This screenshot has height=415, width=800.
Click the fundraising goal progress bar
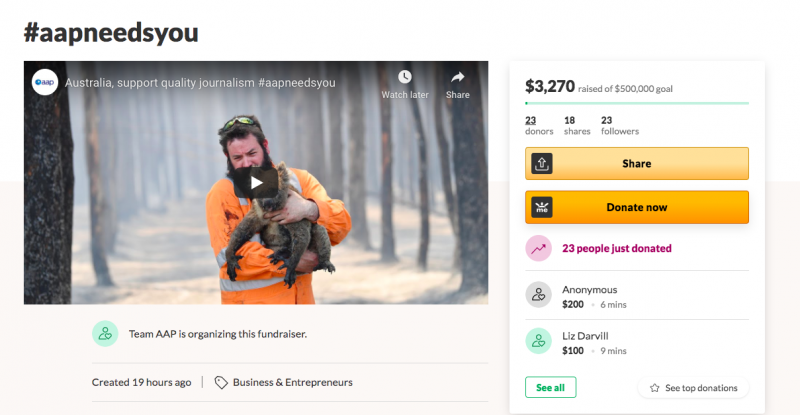tap(637, 103)
